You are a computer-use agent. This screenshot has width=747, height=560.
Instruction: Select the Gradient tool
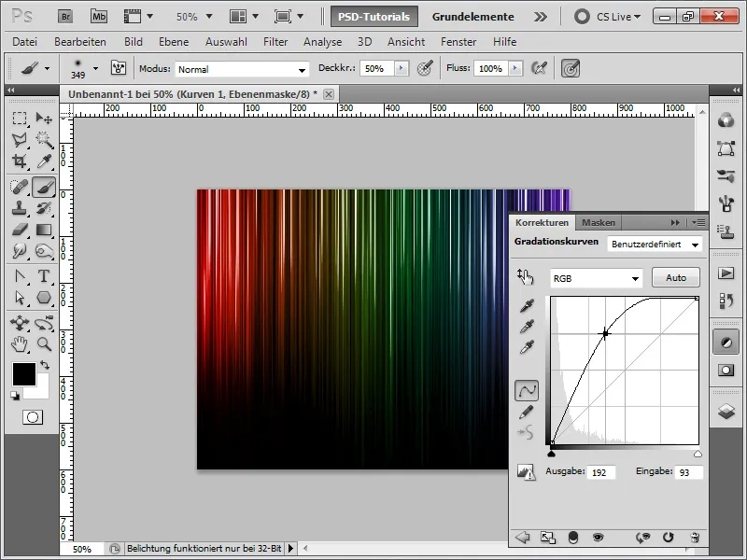coord(44,230)
